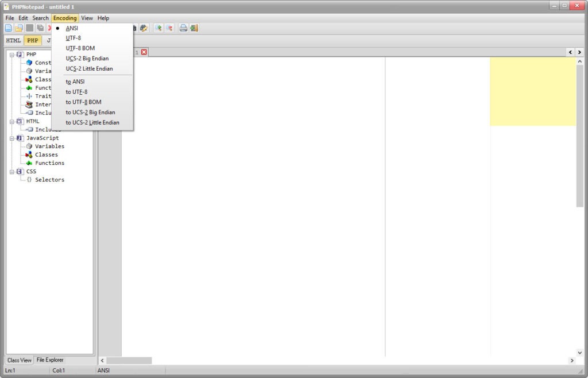Open find and replace binoculars-pencil icon
The height and width of the screenshot is (378, 588).
click(x=144, y=28)
